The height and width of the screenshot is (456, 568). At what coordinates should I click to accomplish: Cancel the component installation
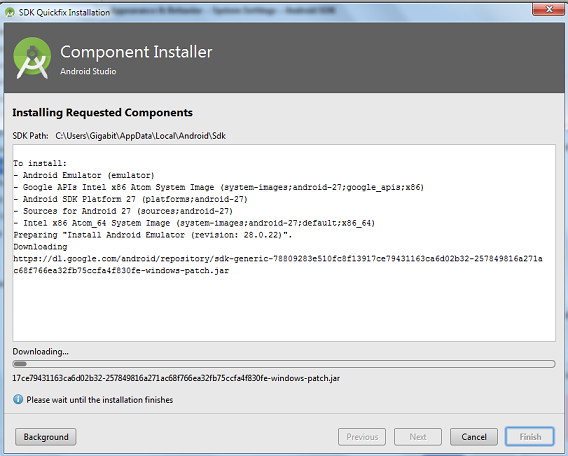point(473,437)
